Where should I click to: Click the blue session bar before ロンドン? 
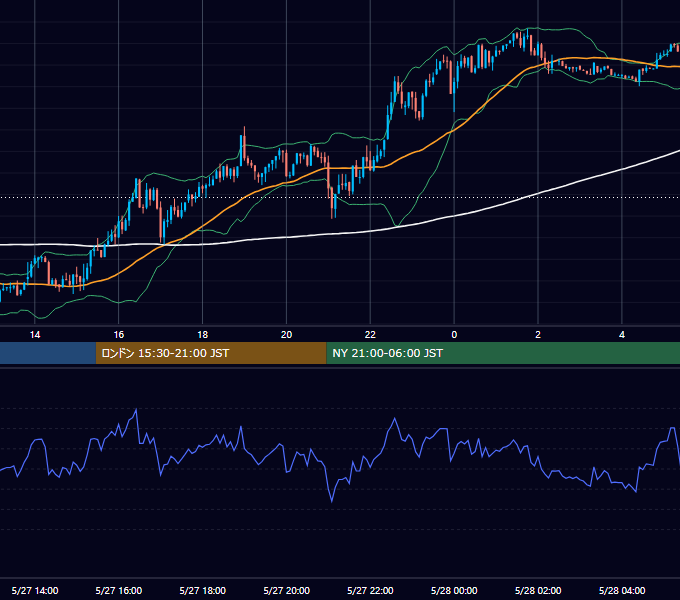pyautogui.click(x=48, y=353)
